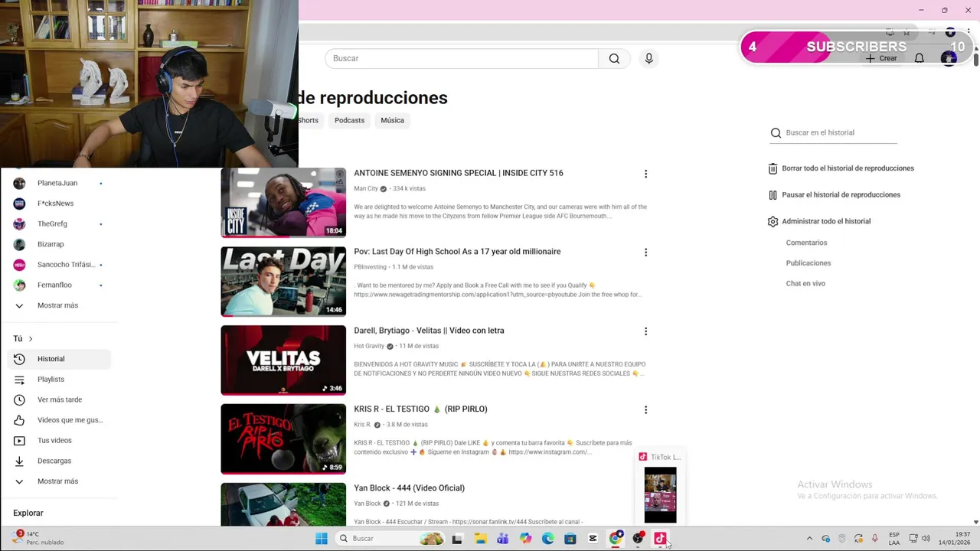Image resolution: width=980 pixels, height=551 pixels.
Task: Visit the Hot Gravity channel
Action: (x=369, y=346)
